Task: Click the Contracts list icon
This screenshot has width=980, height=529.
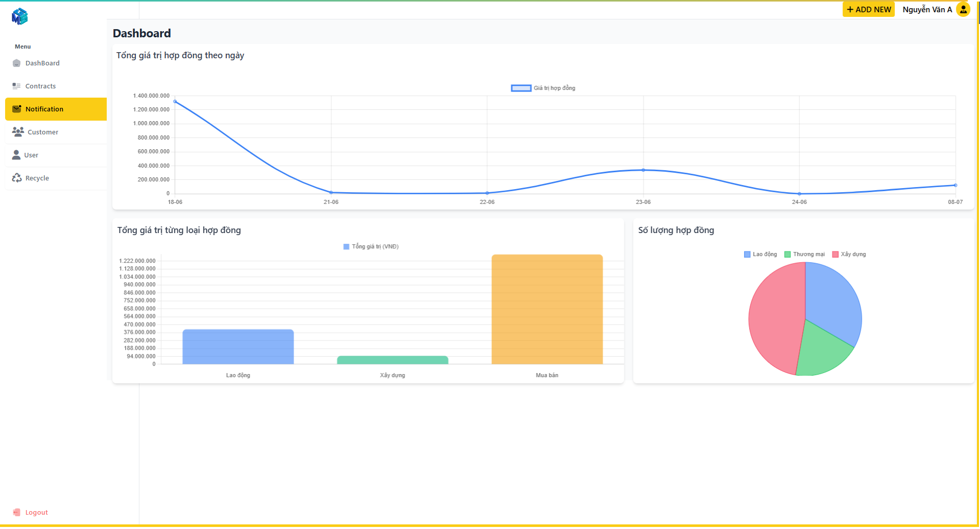Action: click(x=16, y=86)
